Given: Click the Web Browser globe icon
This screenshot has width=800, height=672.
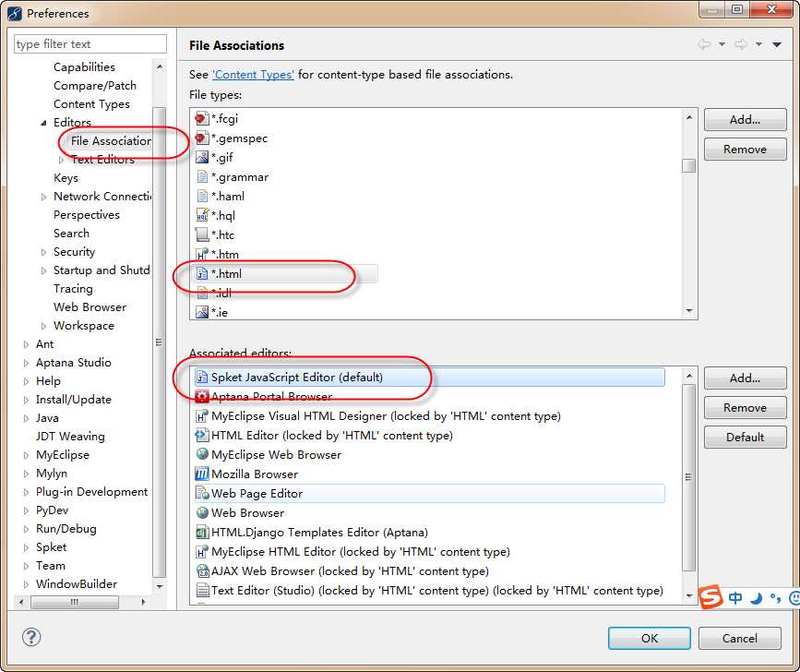Looking at the screenshot, I should [202, 513].
